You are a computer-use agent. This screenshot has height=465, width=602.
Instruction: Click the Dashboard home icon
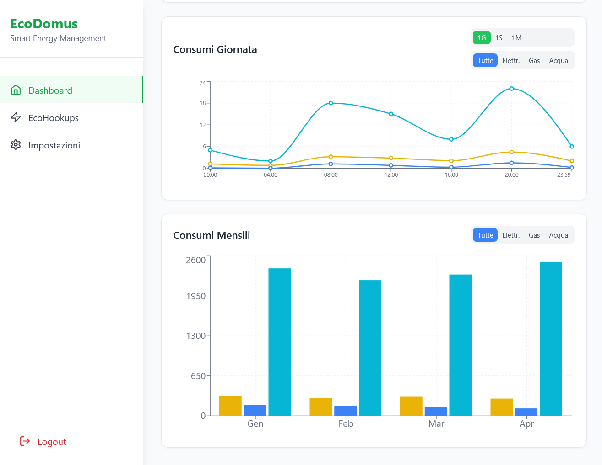pyautogui.click(x=16, y=90)
